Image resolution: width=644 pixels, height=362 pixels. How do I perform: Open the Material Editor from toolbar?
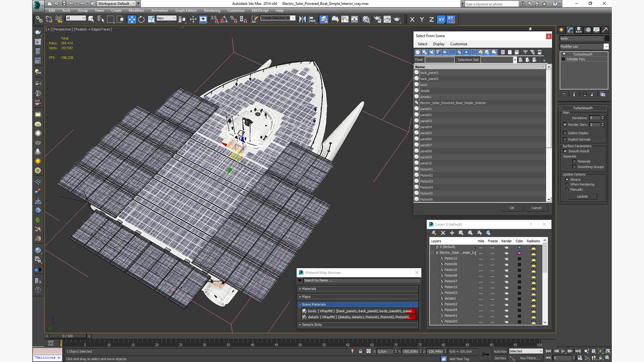point(366,19)
